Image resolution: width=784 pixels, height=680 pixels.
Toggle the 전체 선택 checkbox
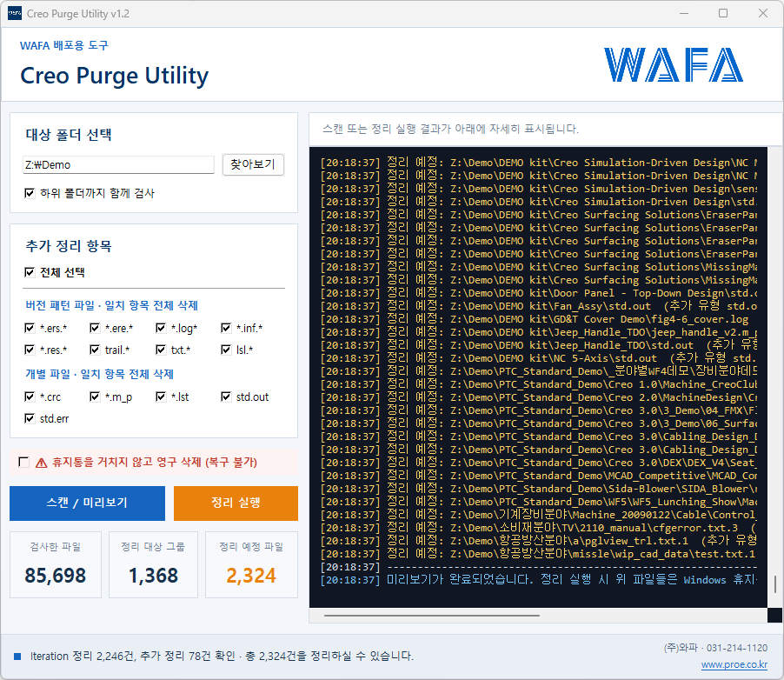click(30, 272)
